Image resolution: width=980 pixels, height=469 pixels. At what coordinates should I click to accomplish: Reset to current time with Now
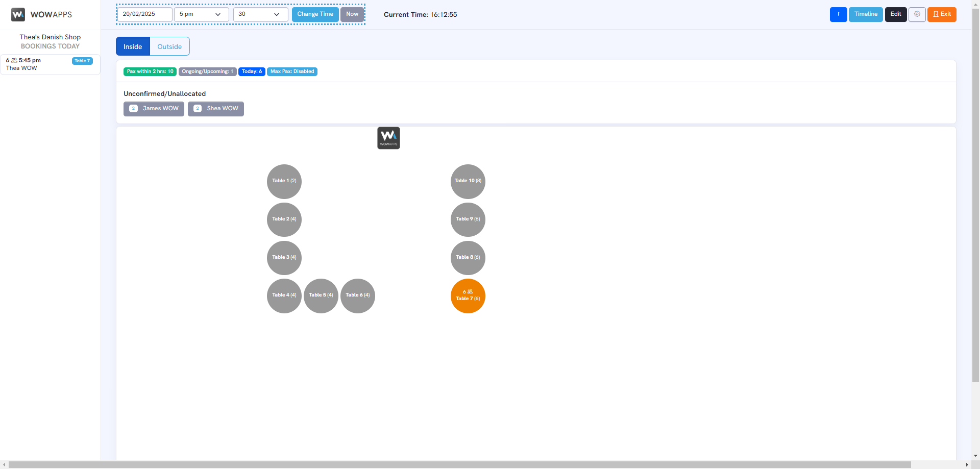tap(352, 14)
